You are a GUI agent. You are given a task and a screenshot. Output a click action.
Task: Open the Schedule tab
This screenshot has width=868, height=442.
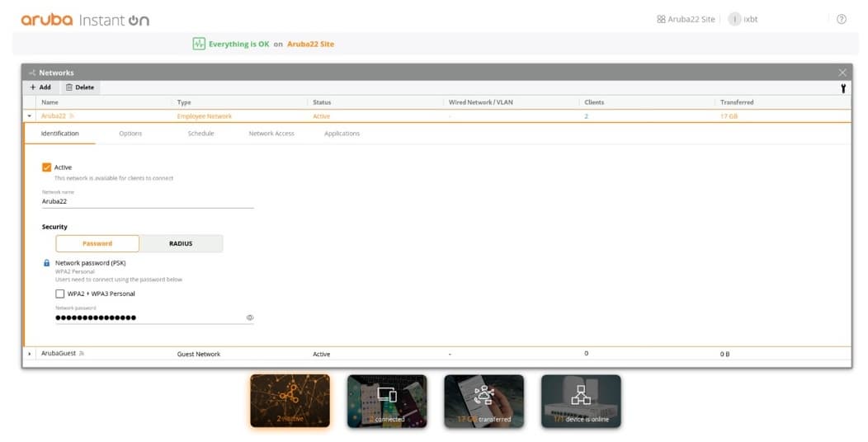click(x=201, y=134)
